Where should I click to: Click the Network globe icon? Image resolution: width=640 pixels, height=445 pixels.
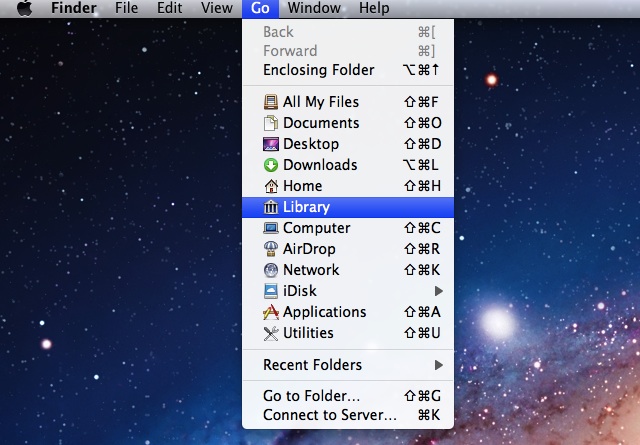(x=271, y=270)
